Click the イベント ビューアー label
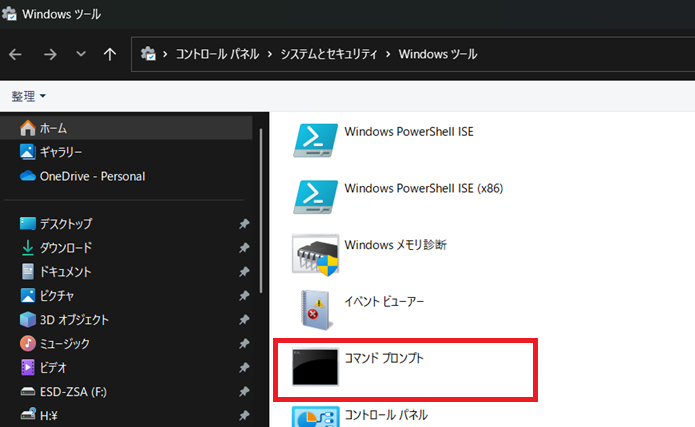Screen dimensions: 695x427 (384, 302)
